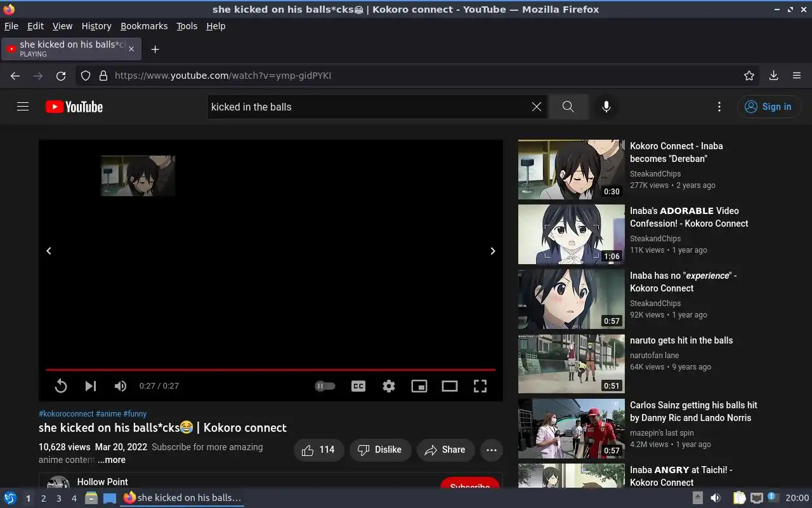Image resolution: width=812 pixels, height=508 pixels.
Task: Open the #kokoroconnect hashtag
Action: coord(66,413)
